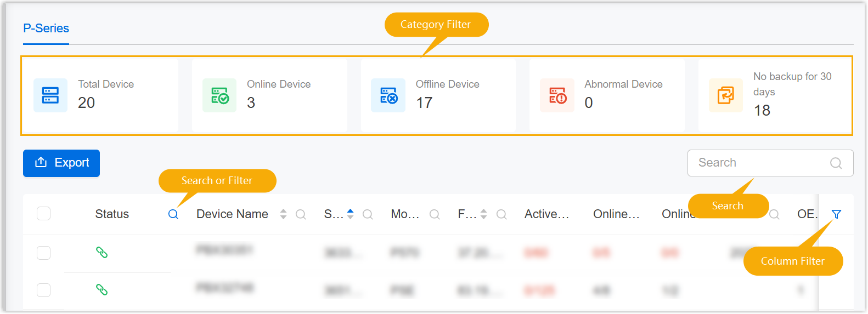Toggle sort arrows on the S… column

[350, 214]
